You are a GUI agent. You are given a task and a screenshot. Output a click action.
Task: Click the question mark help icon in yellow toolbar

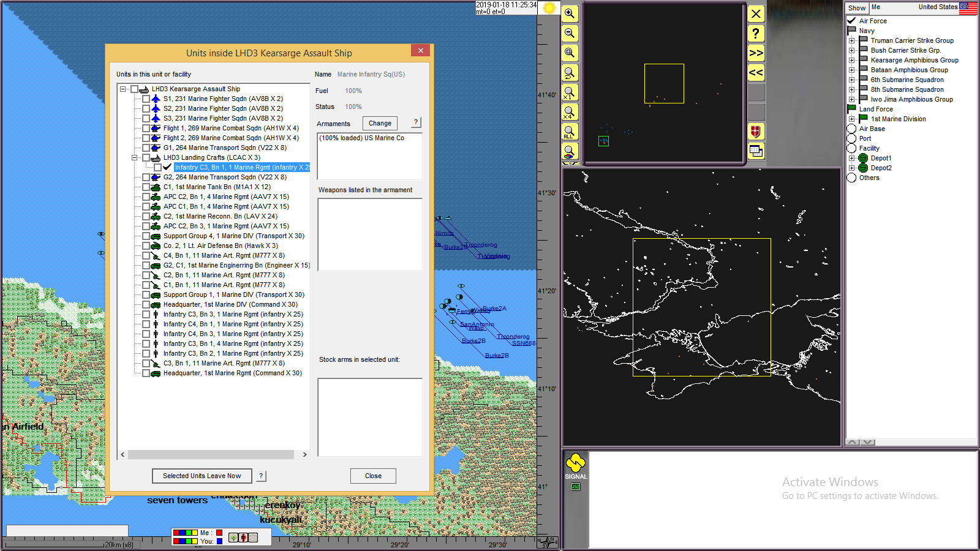tap(756, 34)
